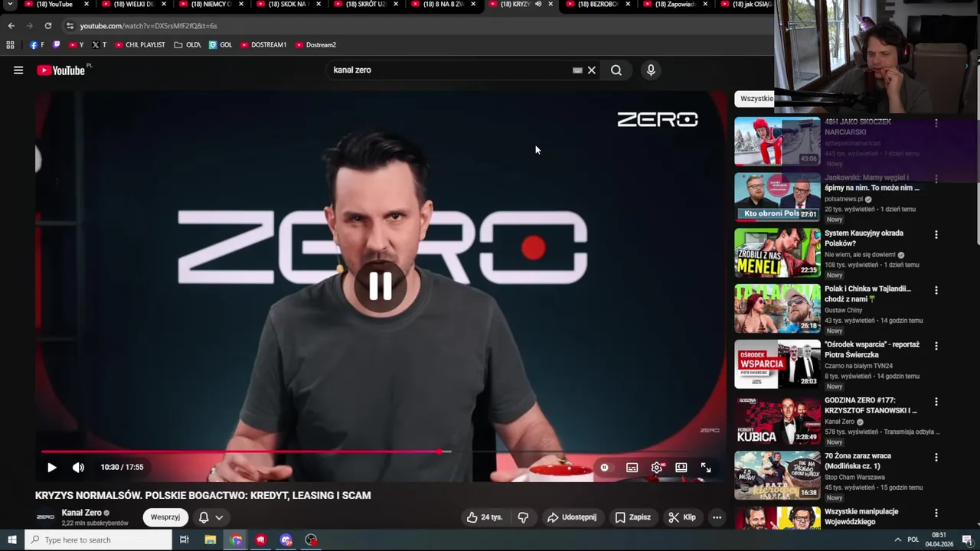Start voice search with microphone icon
The width and height of the screenshot is (980, 551).
(651, 70)
